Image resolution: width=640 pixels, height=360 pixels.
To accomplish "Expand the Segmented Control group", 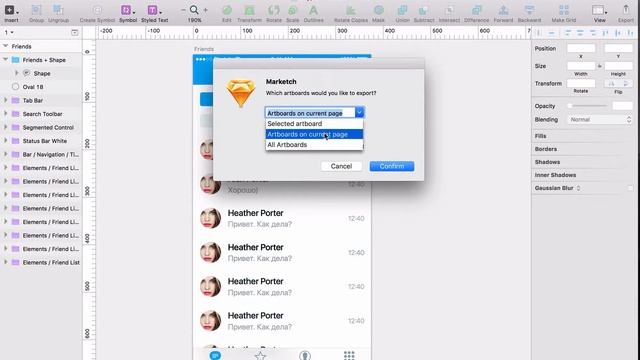I will click(x=5, y=127).
